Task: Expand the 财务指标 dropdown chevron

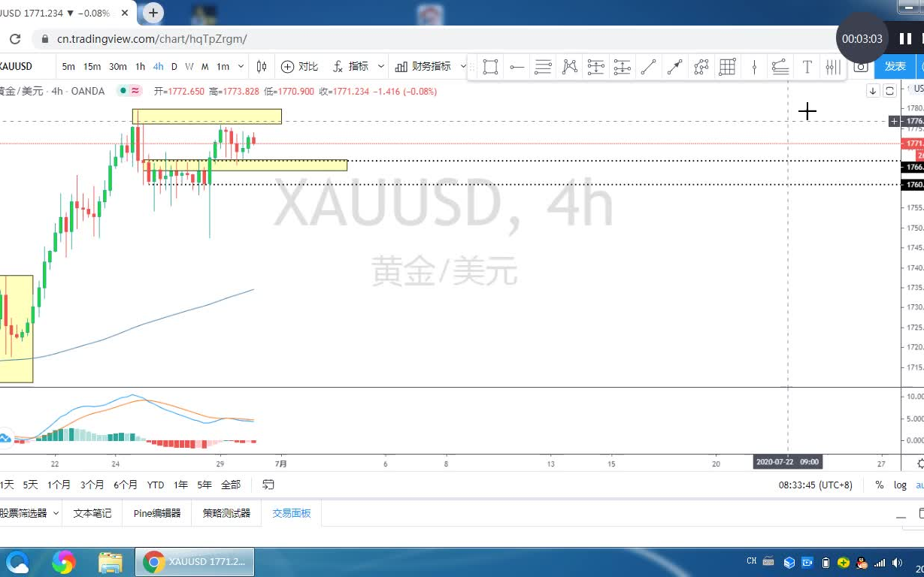Action: 463,67
